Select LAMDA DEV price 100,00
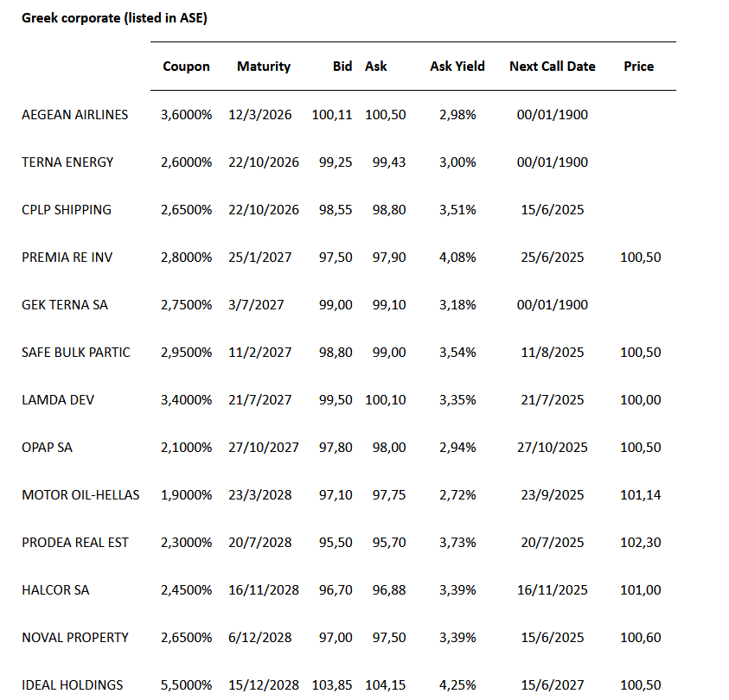The height and width of the screenshot is (700, 729). point(641,400)
